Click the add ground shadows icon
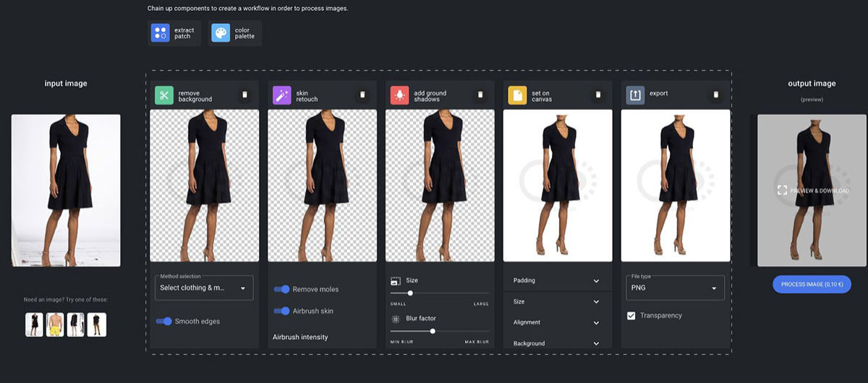Viewport: 868px width, 383px height. tap(400, 95)
